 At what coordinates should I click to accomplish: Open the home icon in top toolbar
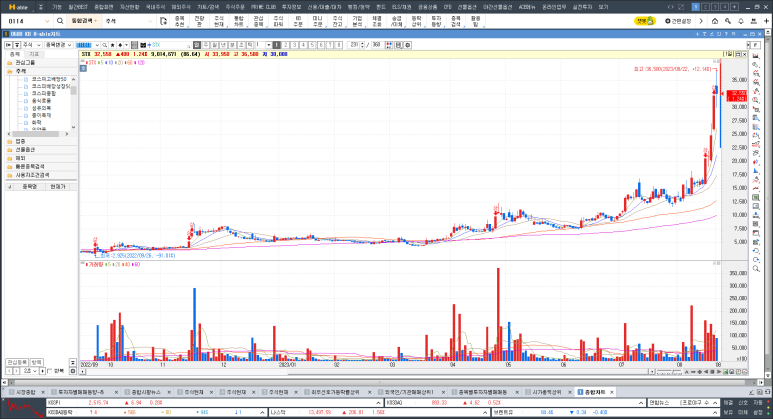715,21
